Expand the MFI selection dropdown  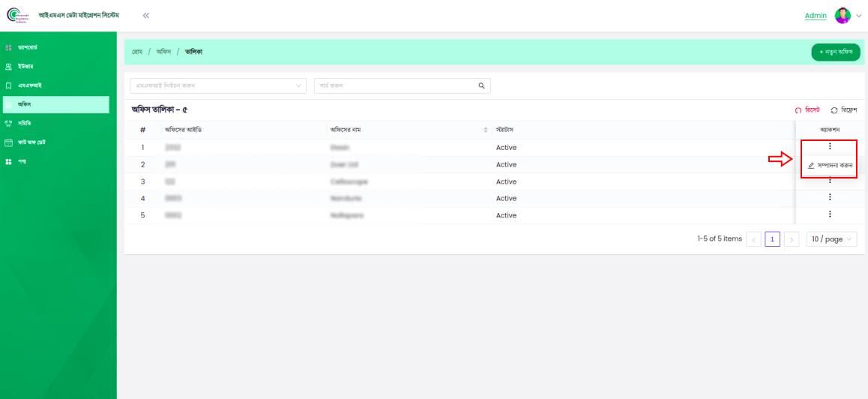[x=217, y=85]
